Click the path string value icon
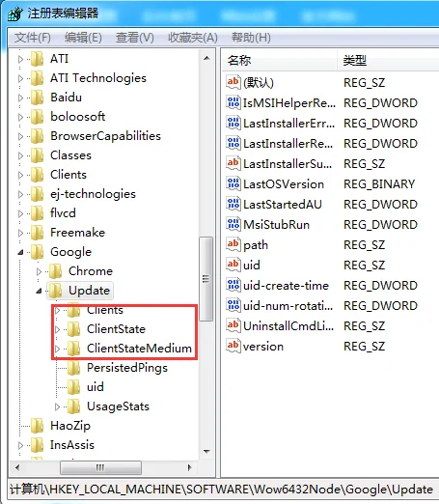The height and width of the screenshot is (504, 439). point(233,244)
